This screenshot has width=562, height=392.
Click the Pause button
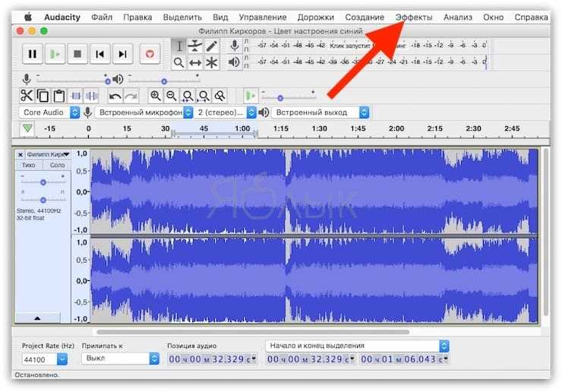32,54
